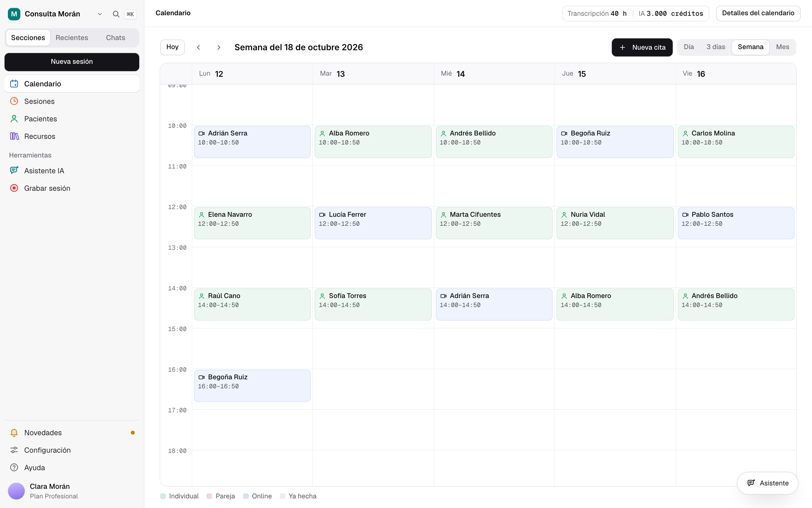
Task: Create a Nueva cita
Action: (x=642, y=47)
